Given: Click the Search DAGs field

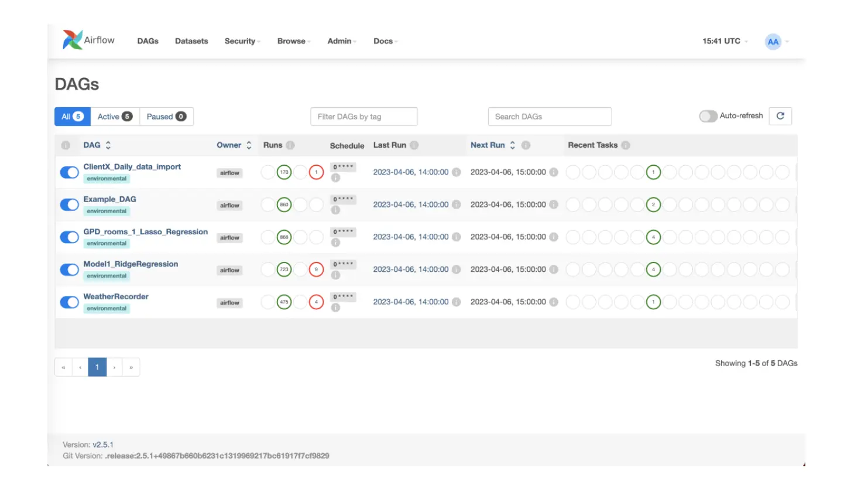Looking at the screenshot, I should click(550, 117).
